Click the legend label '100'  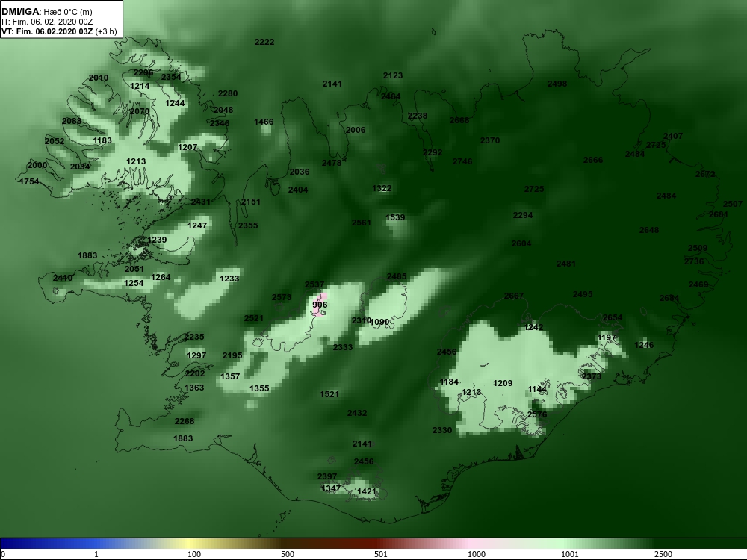coord(194,554)
